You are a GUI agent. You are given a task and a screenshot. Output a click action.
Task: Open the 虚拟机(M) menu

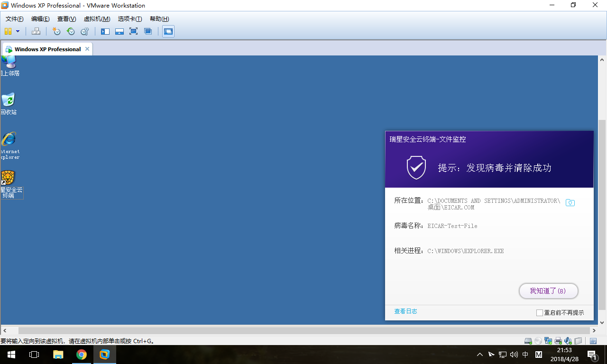pyautogui.click(x=97, y=19)
